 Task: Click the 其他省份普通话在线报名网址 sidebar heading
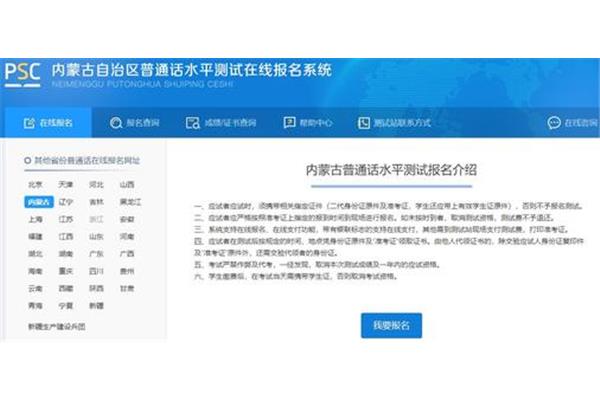pos(87,160)
